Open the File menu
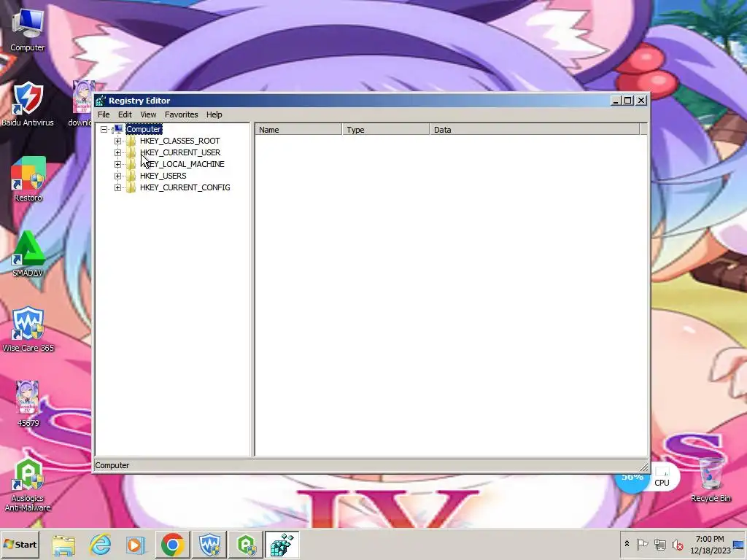Image resolution: width=747 pixels, height=560 pixels. [x=104, y=114]
